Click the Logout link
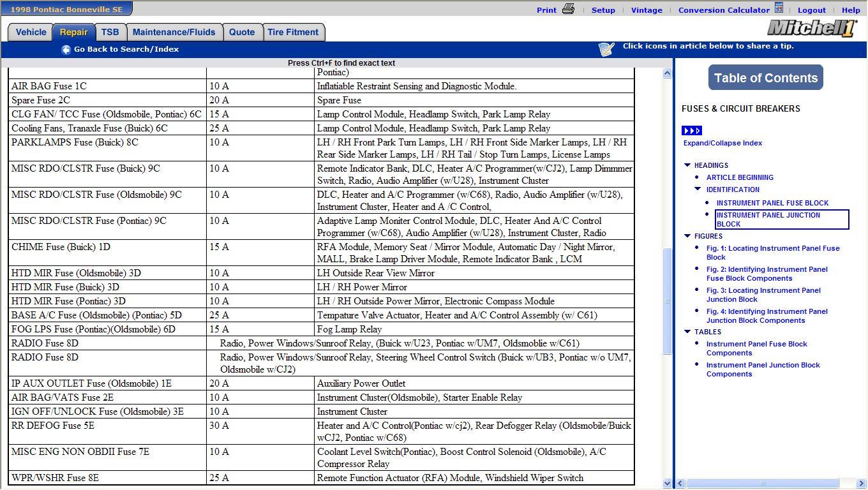868x490 pixels. [x=812, y=10]
